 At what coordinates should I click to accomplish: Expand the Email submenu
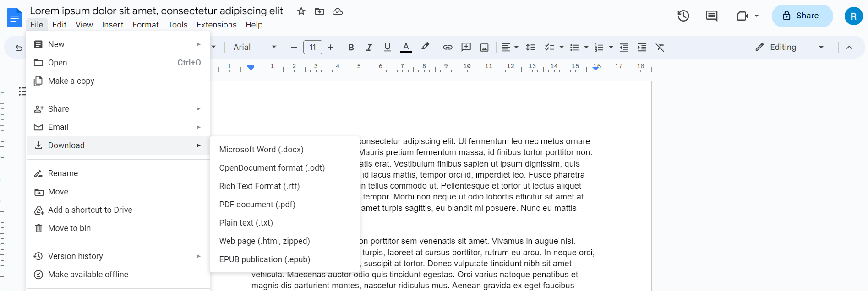118,127
